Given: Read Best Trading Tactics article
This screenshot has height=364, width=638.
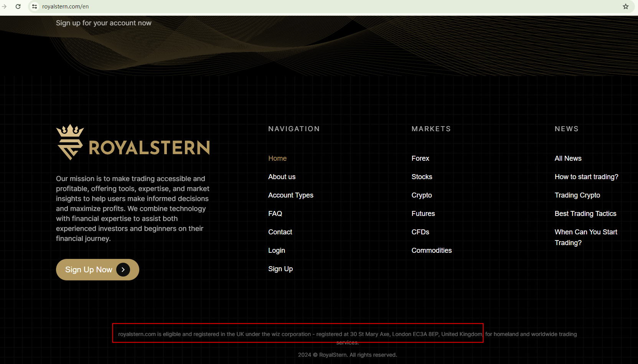Looking at the screenshot, I should tap(585, 214).
